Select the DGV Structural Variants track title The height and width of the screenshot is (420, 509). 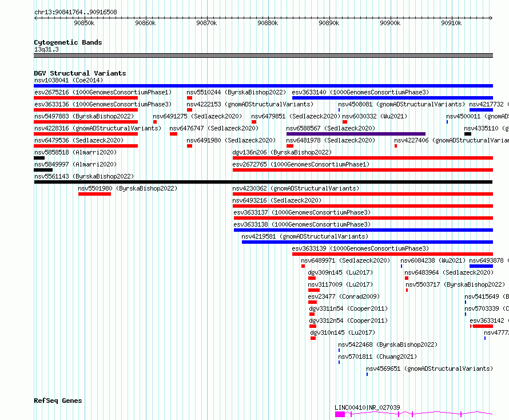coord(80,73)
